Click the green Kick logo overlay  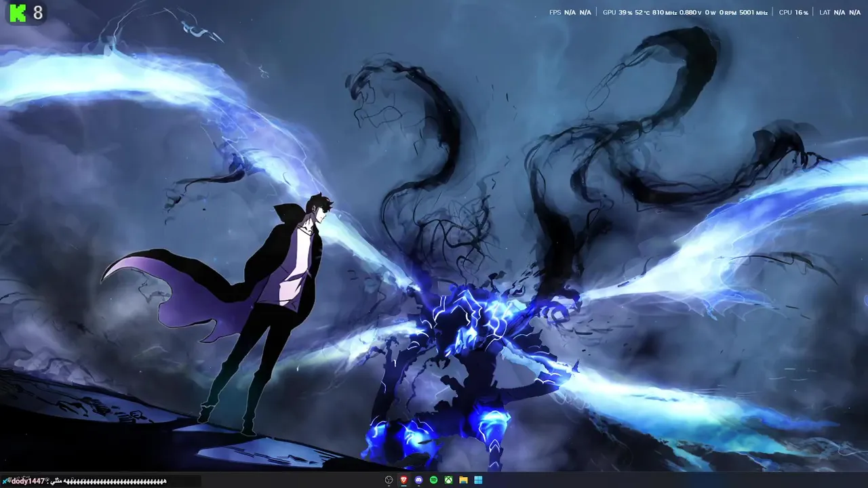pyautogui.click(x=18, y=12)
